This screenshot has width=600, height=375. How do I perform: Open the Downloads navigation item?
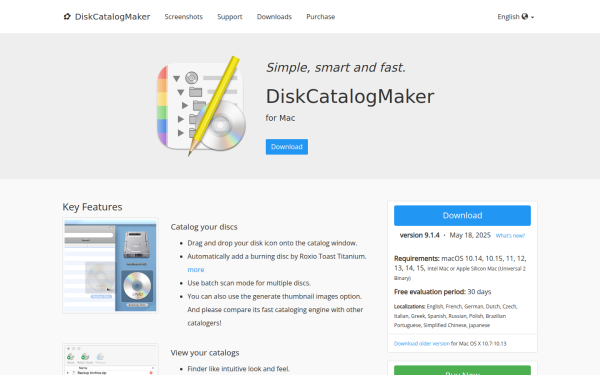pyautogui.click(x=274, y=17)
